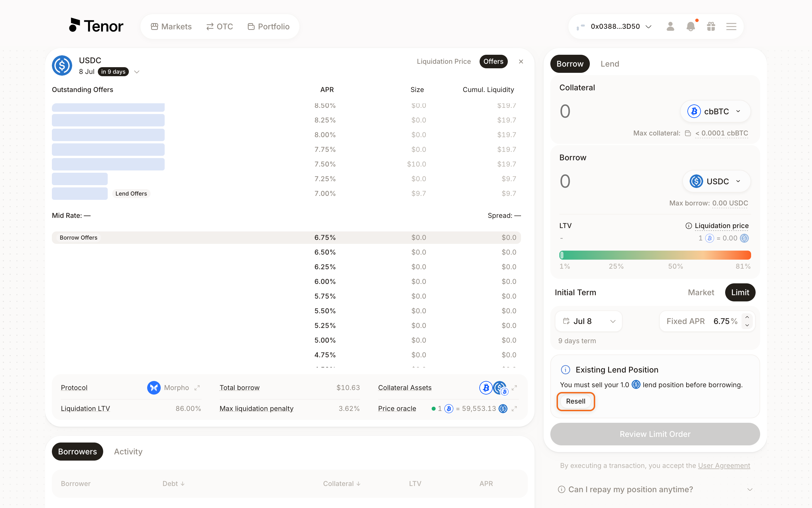Click the Liquidation LTV label
Viewport: 812px width, 508px height.
click(x=85, y=409)
